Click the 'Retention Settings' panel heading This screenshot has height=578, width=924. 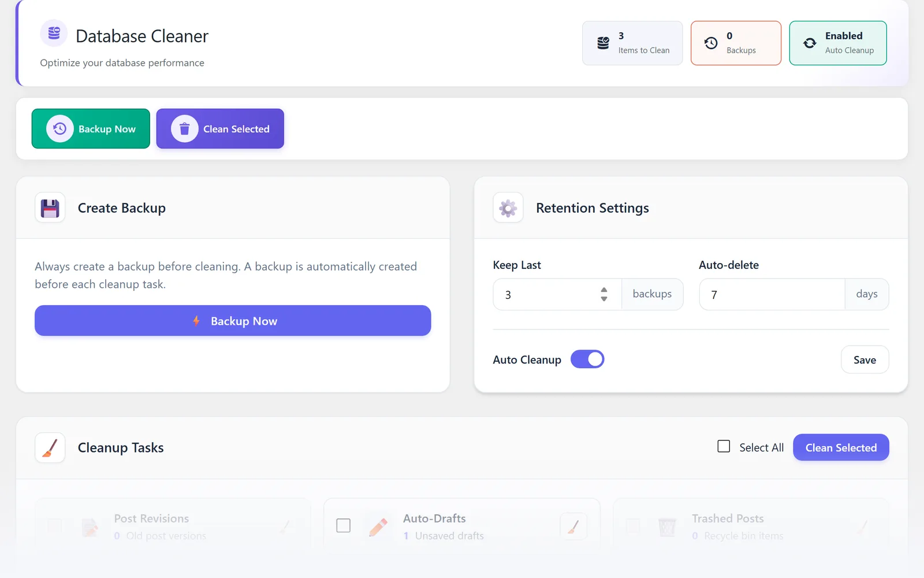click(x=593, y=208)
